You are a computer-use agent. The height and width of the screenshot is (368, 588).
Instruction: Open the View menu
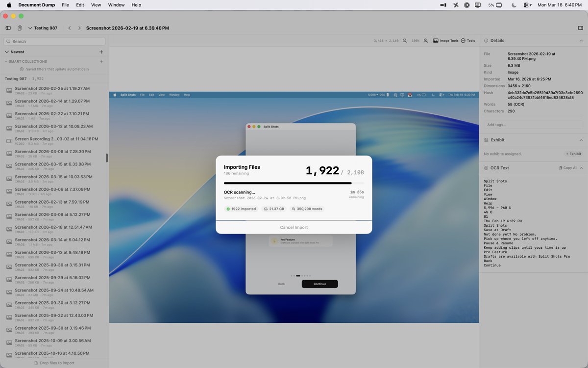click(96, 5)
